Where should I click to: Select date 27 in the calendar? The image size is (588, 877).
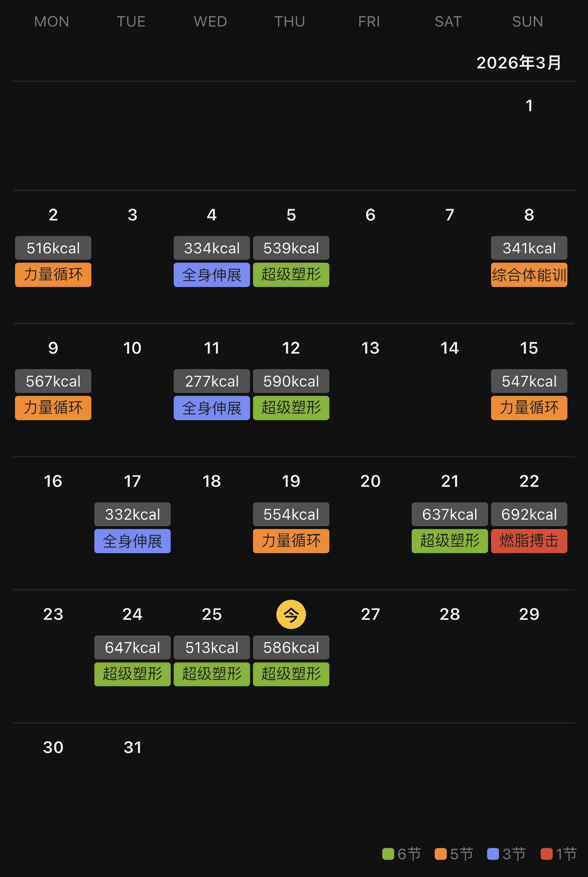coord(370,614)
